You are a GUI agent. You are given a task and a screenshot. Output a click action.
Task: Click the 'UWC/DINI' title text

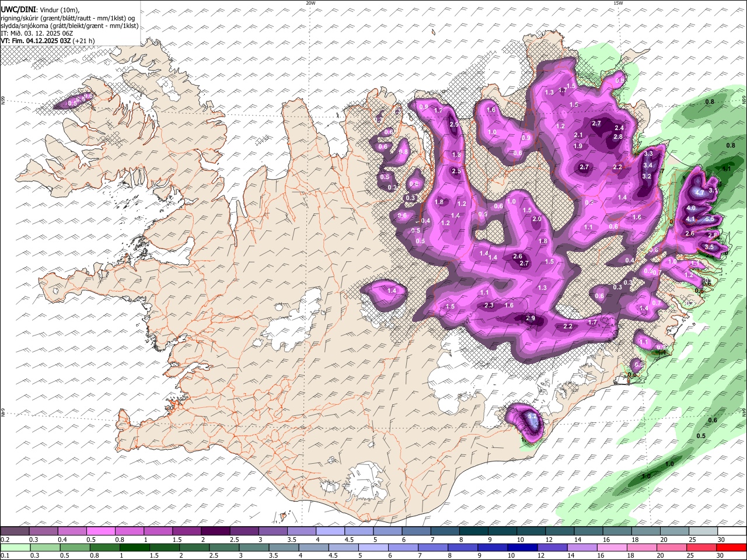tap(18, 9)
